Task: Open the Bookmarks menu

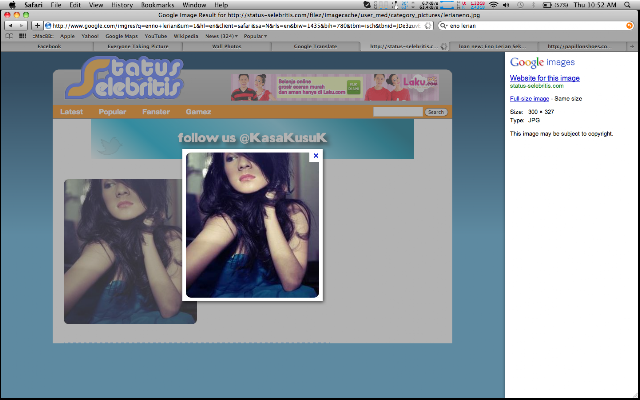Action: [158, 5]
